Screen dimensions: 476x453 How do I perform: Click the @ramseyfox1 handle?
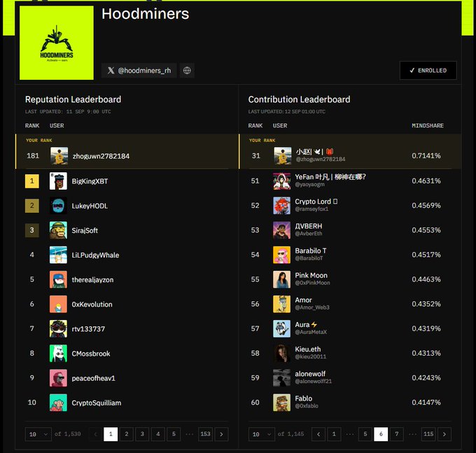(311, 209)
